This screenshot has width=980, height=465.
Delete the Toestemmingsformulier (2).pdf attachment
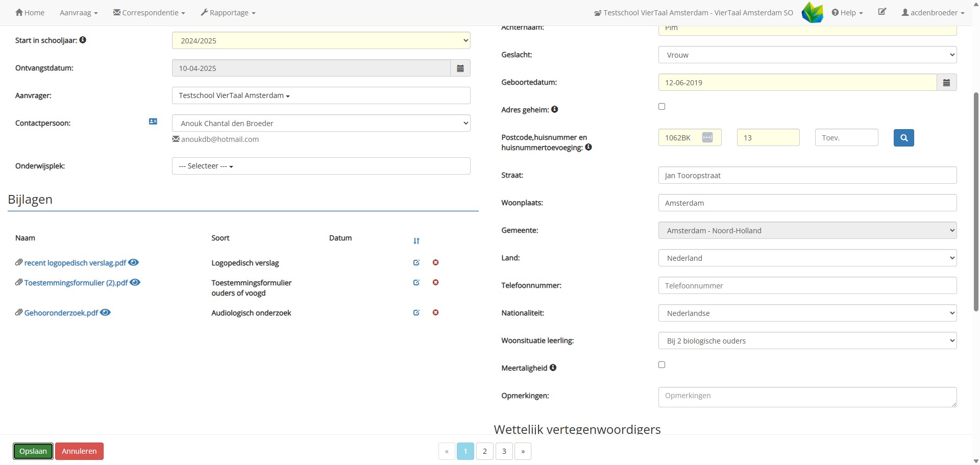tap(435, 282)
